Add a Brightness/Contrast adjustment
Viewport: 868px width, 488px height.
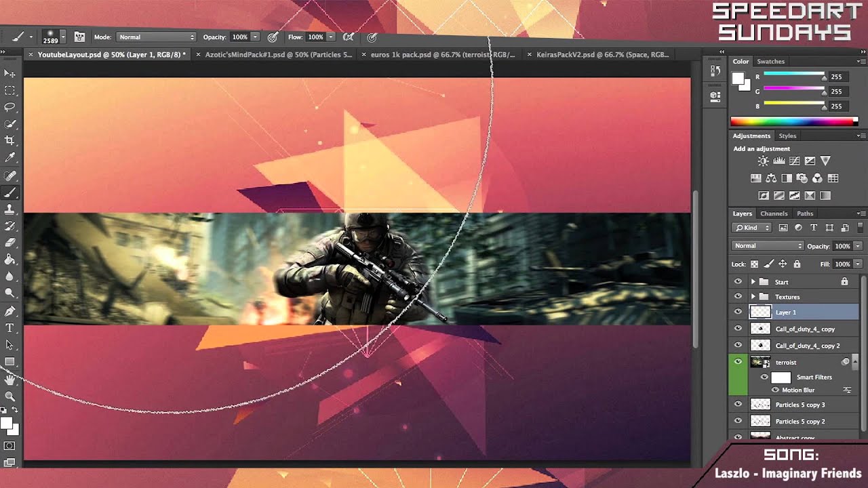[764, 161]
